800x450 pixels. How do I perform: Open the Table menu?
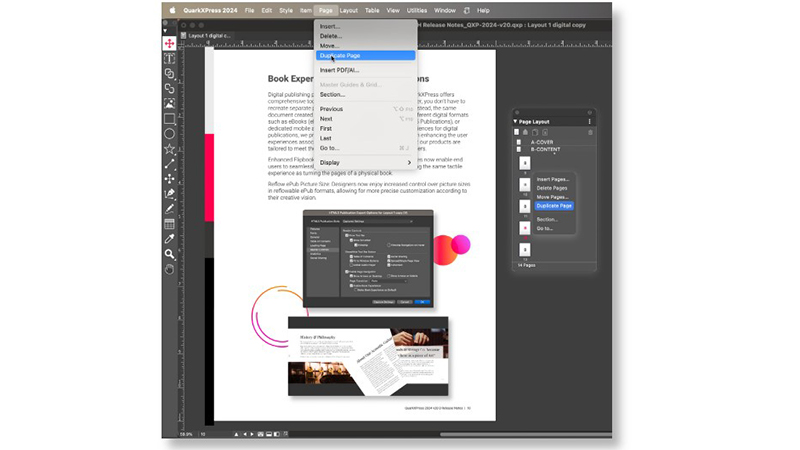coord(372,10)
